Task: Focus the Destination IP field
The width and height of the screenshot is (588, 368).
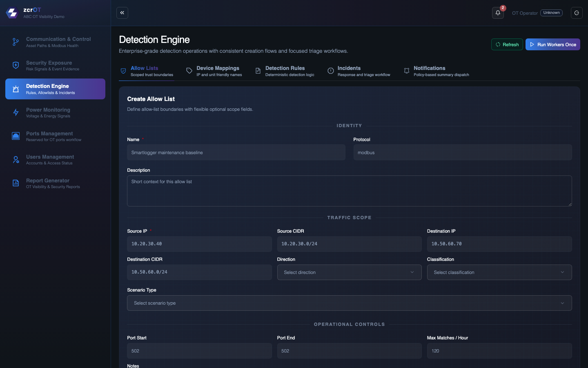Action: tap(499, 244)
